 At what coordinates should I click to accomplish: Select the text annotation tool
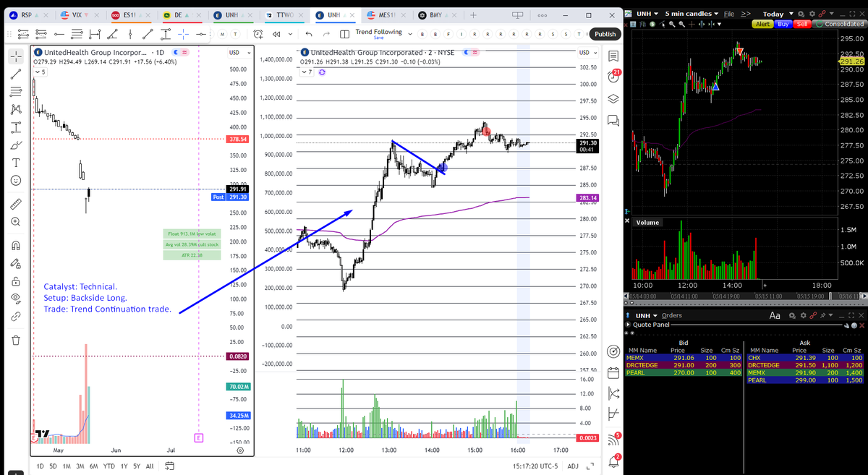pyautogui.click(x=15, y=163)
